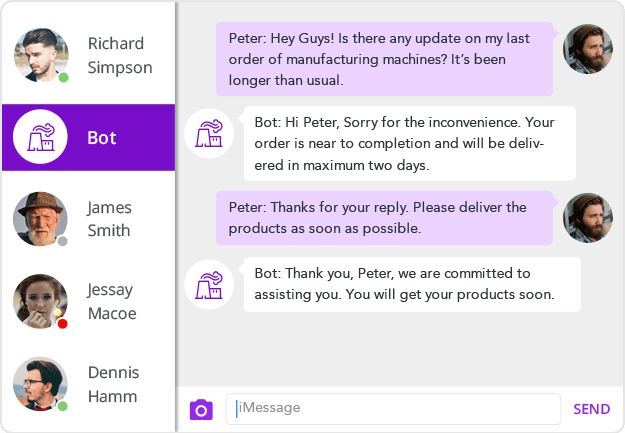Screen dimensions: 625x433
Task: Open the Dennis Hamm conversation
Action: pyautogui.click(x=113, y=384)
